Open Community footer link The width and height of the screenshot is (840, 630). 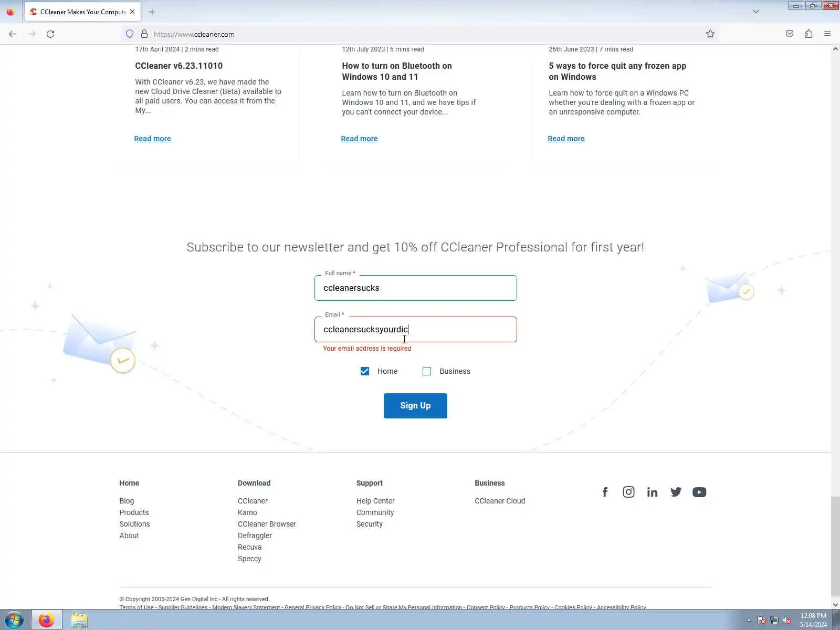[x=375, y=512]
